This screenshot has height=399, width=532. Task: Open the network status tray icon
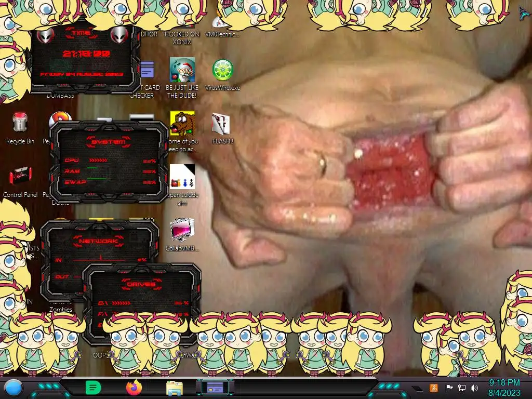click(x=462, y=388)
